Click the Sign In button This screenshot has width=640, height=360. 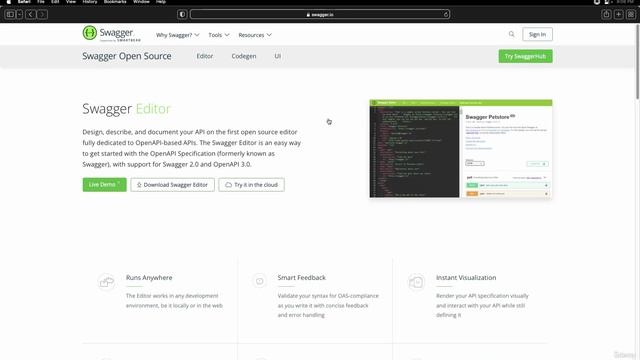537,34
